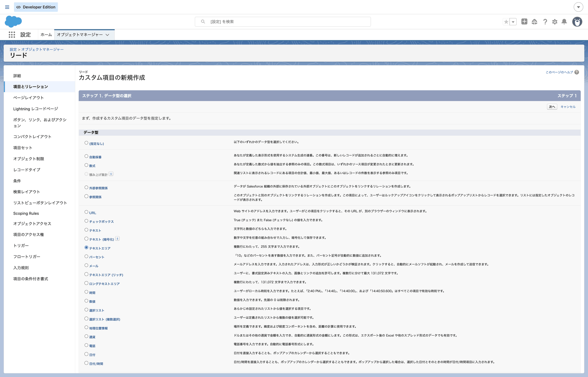Expand the オブジェクトマネージャー tab dropdown chevron

(107, 35)
